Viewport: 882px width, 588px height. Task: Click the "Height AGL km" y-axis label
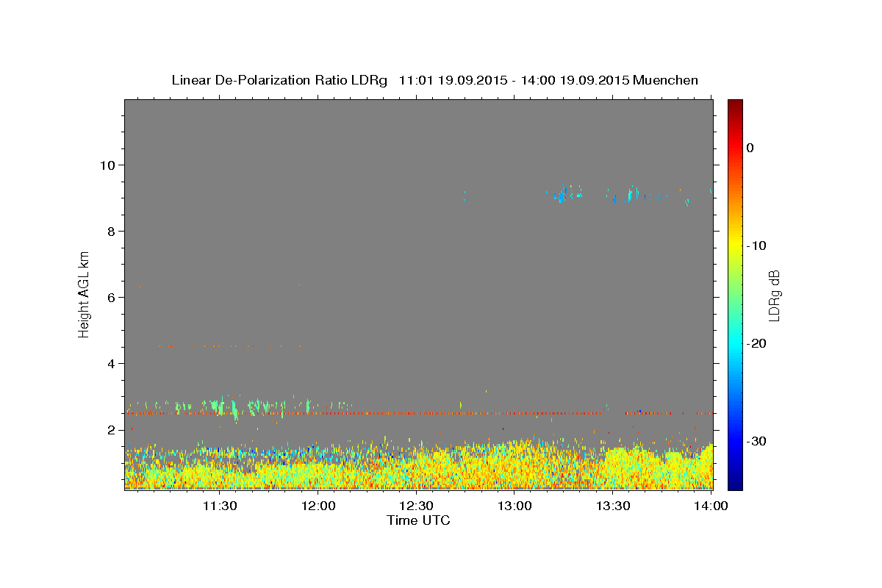85,293
